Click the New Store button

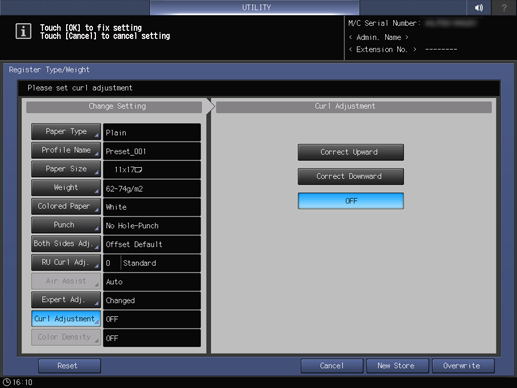coord(397,366)
